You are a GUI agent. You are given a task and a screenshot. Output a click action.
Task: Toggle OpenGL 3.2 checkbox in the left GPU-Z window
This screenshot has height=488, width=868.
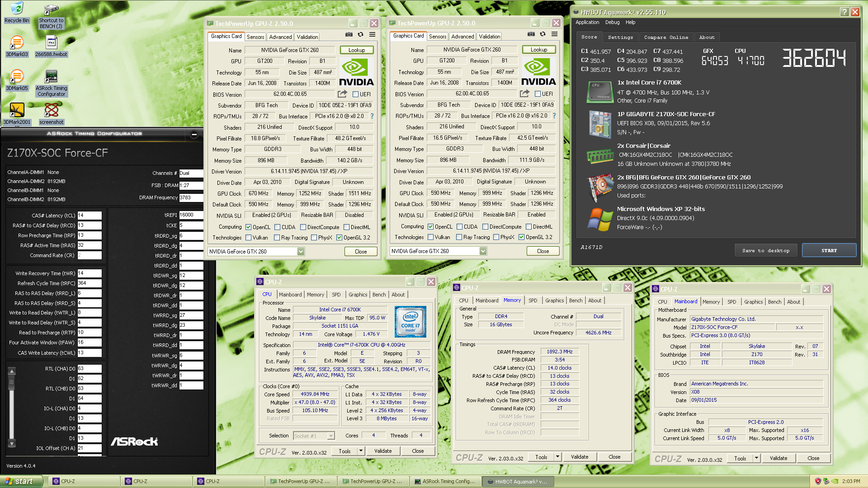tap(339, 238)
